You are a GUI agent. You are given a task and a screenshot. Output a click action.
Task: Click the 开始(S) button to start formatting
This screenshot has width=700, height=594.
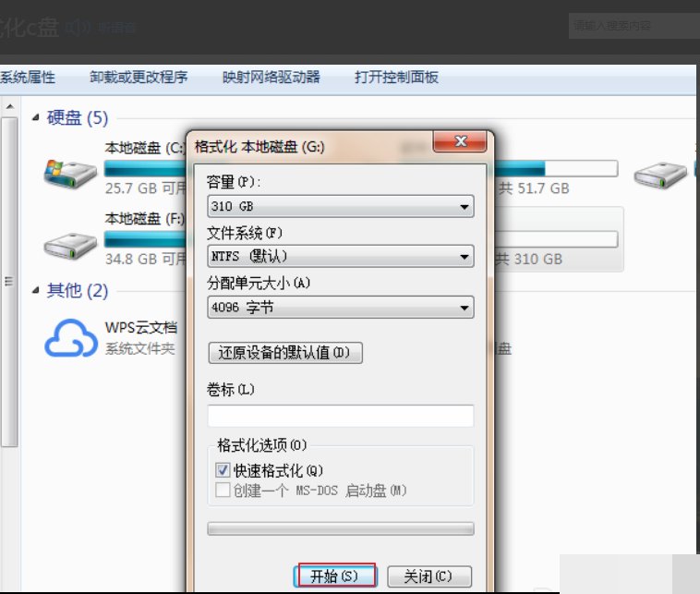click(335, 576)
